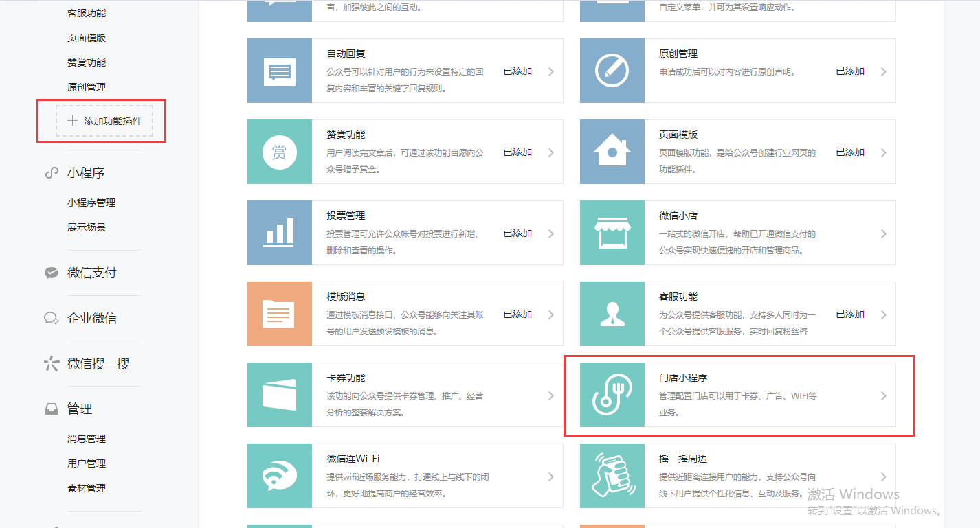The image size is (980, 528).
Task: Click the 企业微信 sidebar icon
Action: (52, 319)
